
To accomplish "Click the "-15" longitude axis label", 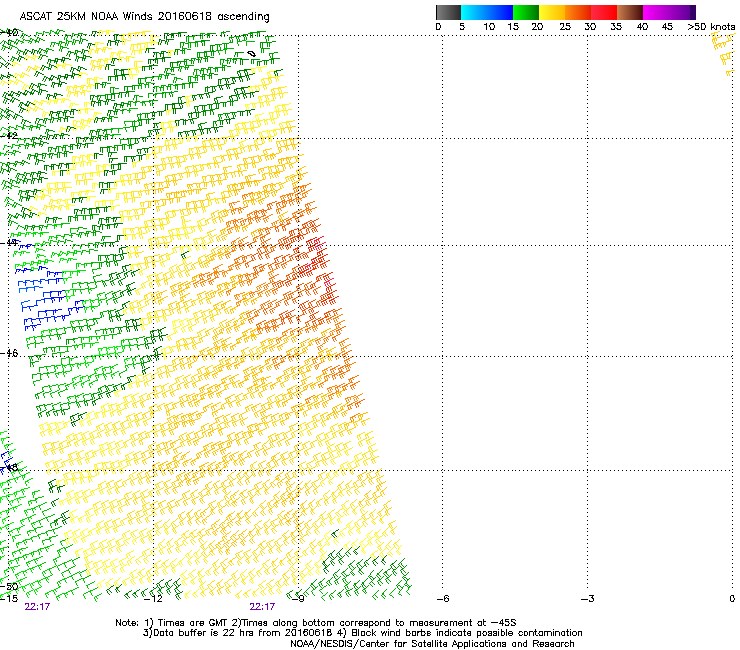I will pyautogui.click(x=9, y=599).
